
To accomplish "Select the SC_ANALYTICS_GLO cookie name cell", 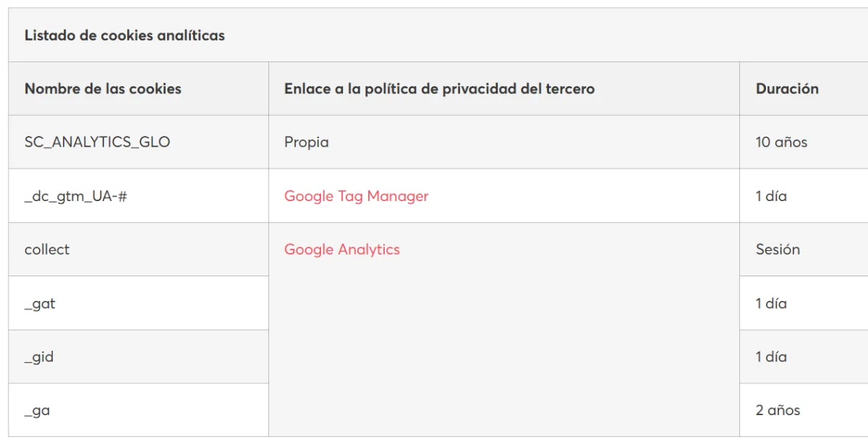I will (x=97, y=142).
